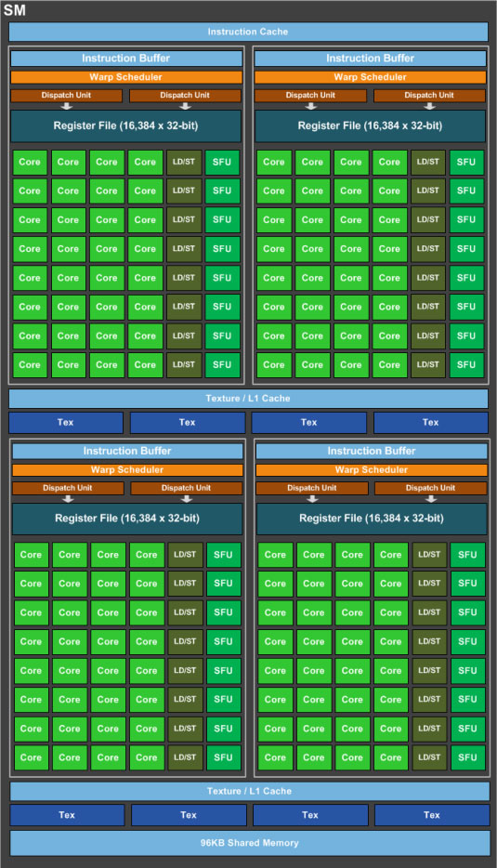Click the down arrow under the bottom-left quadrant's first Dispatch Unit
This screenshot has width=497, height=868.
pyautogui.click(x=68, y=499)
